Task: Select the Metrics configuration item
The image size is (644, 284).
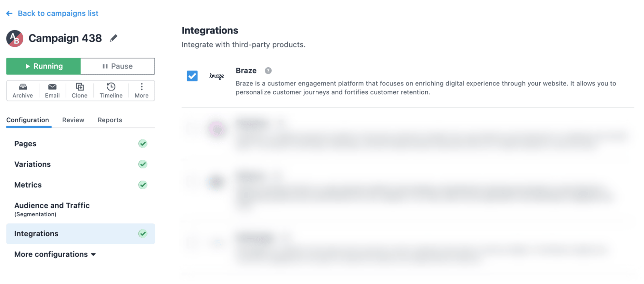Action: (28, 185)
